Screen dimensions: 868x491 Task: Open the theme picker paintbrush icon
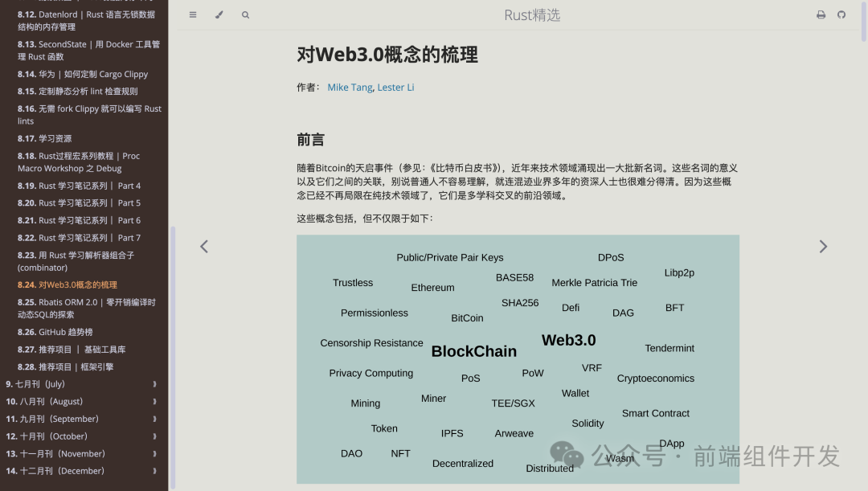click(219, 14)
